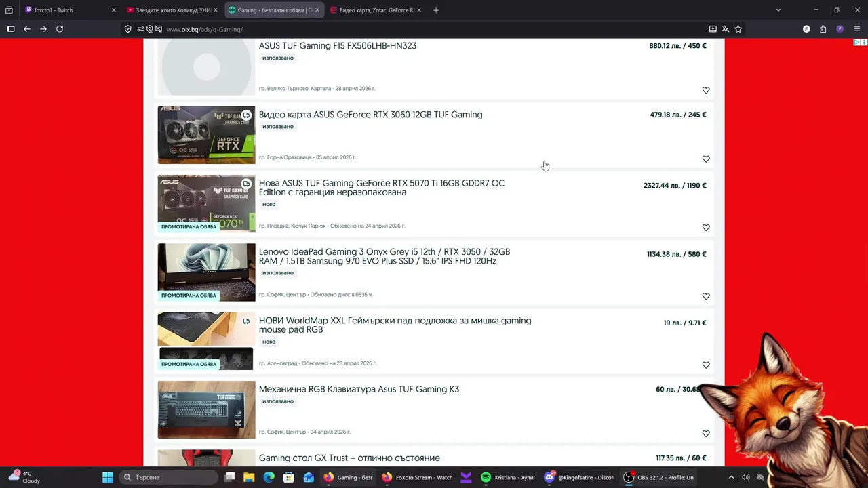868x488 pixels.
Task: Favorite the RTX 5070 Ti listing heart
Action: point(706,228)
